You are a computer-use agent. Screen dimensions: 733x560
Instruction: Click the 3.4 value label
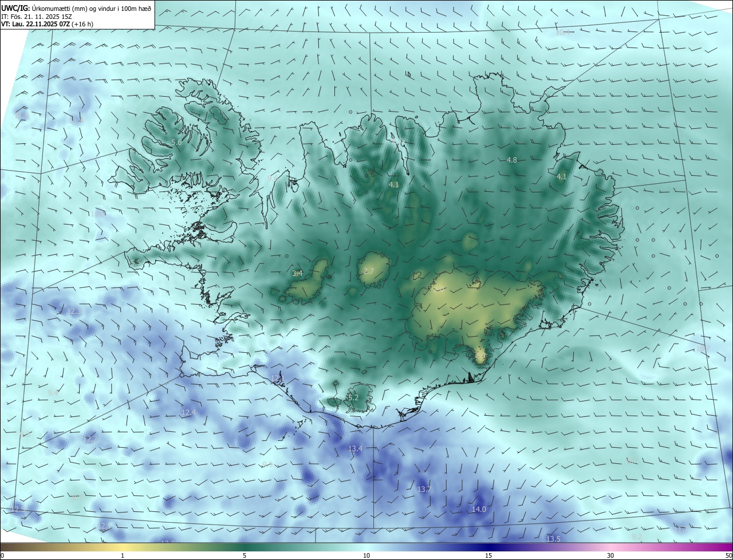pyautogui.click(x=297, y=274)
